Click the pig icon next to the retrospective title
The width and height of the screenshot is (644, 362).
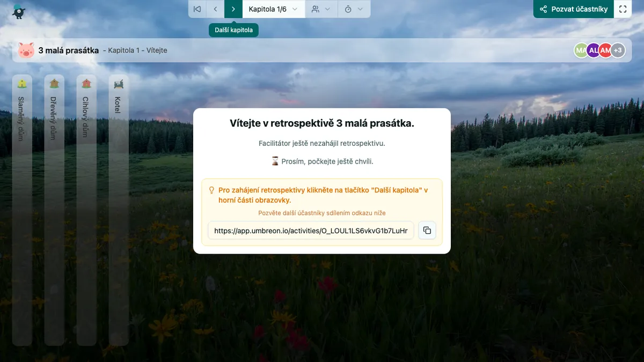click(25, 50)
